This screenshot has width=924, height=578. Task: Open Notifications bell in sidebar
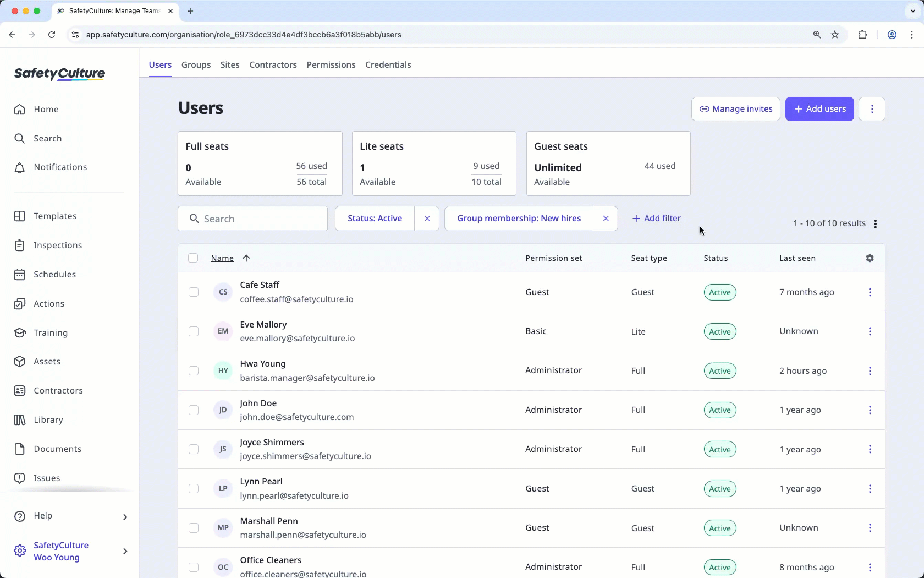click(x=51, y=167)
